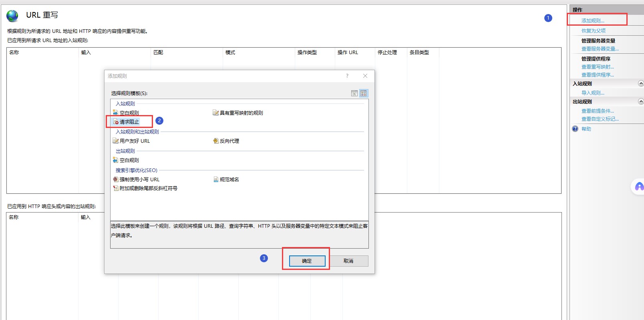
Task: Click the 入站规则和出站规则 group header
Action: 137,132
